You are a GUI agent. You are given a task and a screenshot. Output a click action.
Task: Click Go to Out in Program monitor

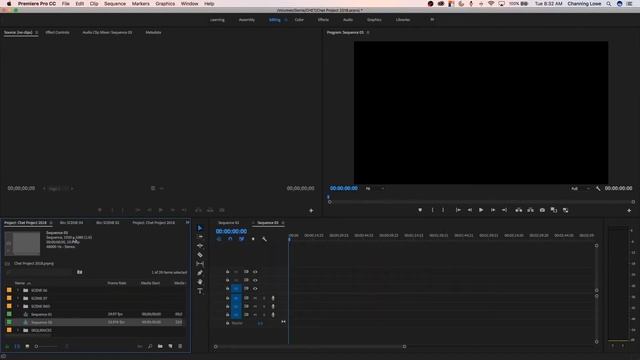504,210
